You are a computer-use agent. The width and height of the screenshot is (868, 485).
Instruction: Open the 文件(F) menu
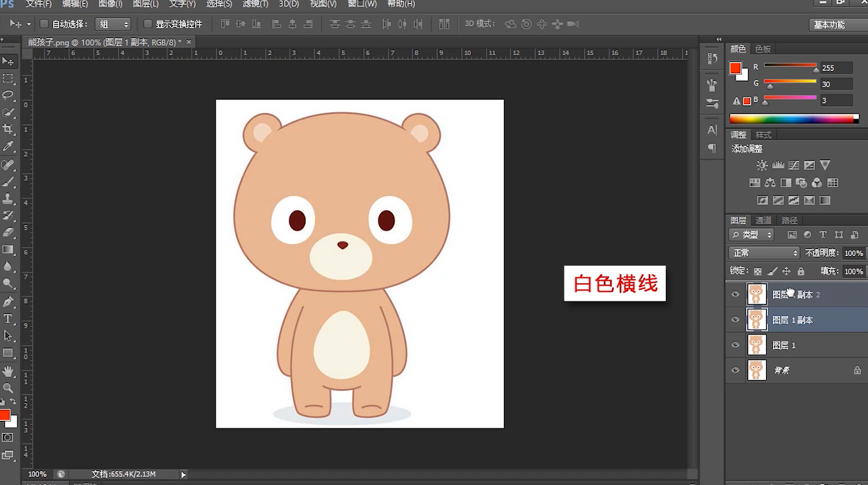click(x=39, y=4)
